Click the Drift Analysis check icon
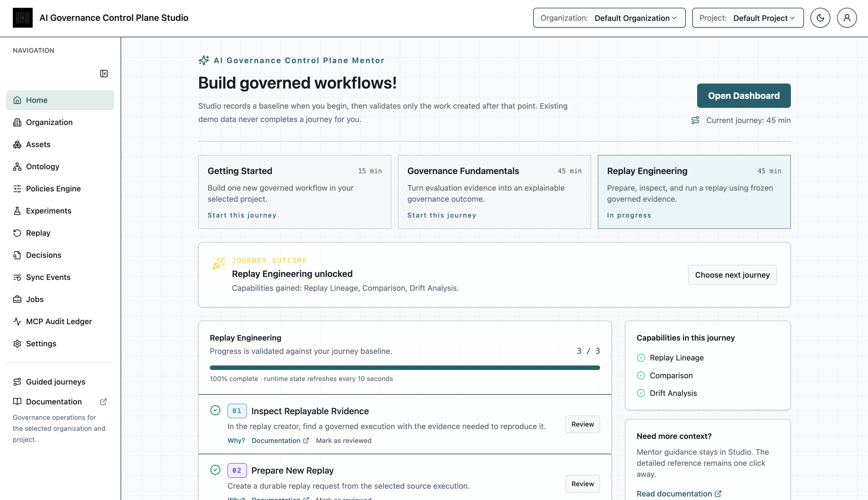Viewport: 868px width, 500px height. pyautogui.click(x=641, y=393)
